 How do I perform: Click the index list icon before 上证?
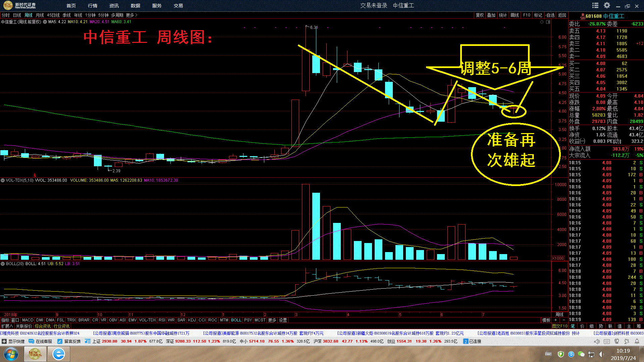click(x=88, y=341)
